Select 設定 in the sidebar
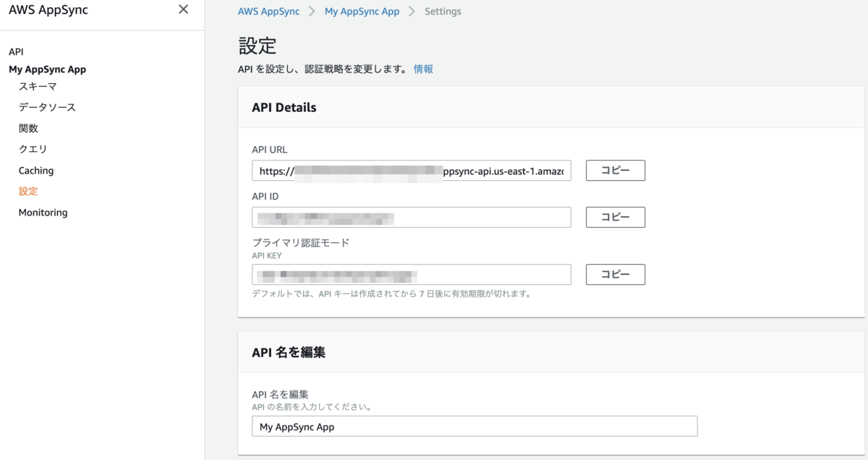This screenshot has height=460, width=868. click(28, 192)
